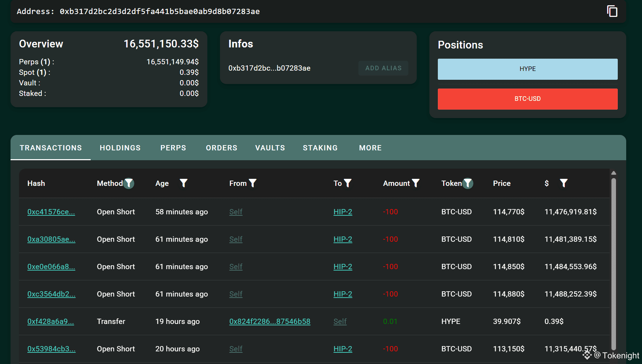
Task: Click the Token column header label
Action: click(452, 183)
